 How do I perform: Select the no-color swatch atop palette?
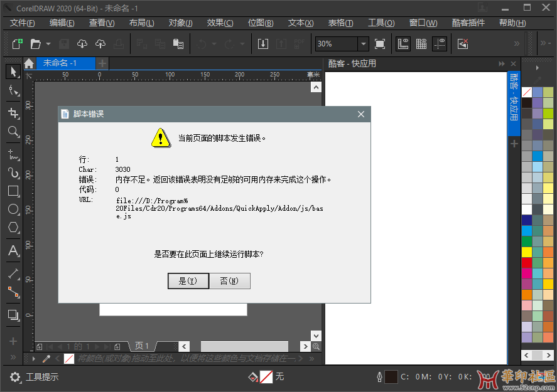[527, 92]
